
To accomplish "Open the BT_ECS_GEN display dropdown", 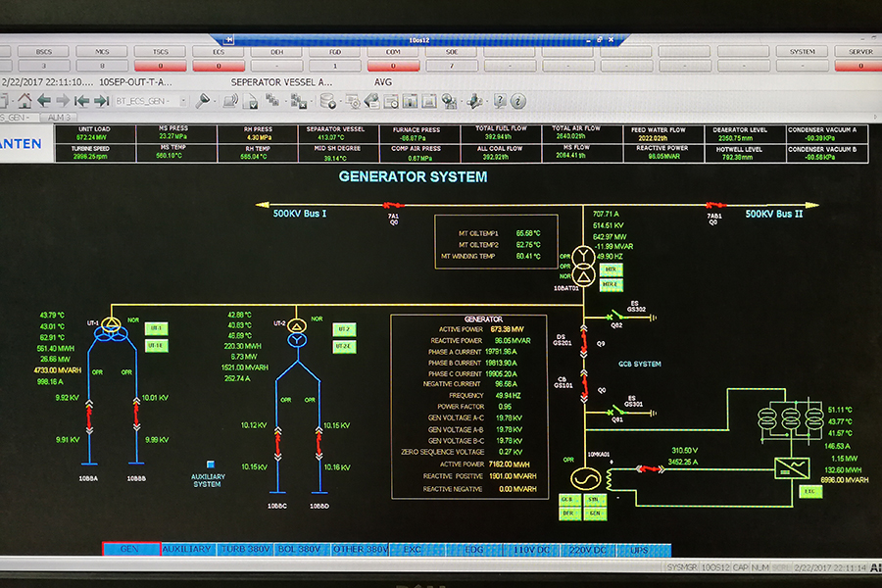I will (x=152, y=101).
